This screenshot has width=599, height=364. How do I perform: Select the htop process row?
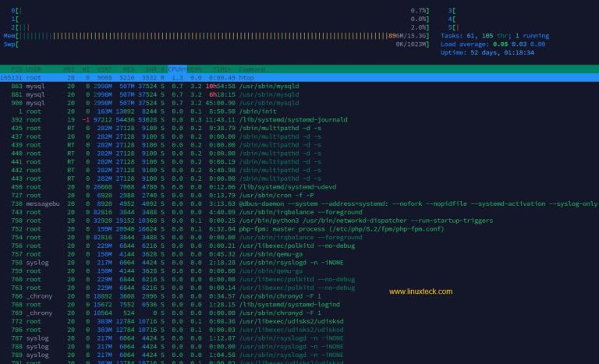(x=299, y=77)
